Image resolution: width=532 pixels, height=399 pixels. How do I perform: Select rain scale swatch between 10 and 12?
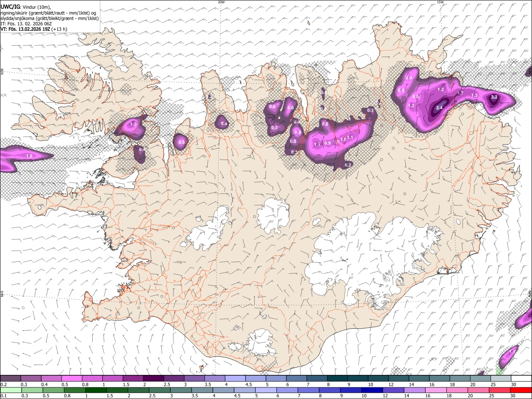[372, 390]
